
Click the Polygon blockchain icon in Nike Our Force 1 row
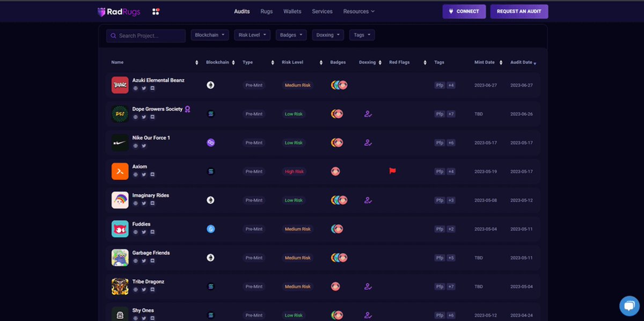(x=211, y=143)
